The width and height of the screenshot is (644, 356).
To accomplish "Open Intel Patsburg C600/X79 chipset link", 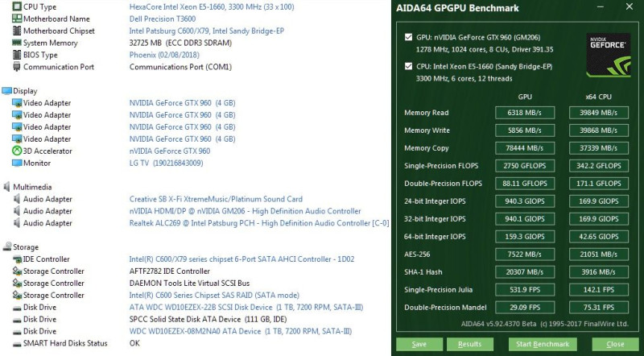I will [x=207, y=31].
